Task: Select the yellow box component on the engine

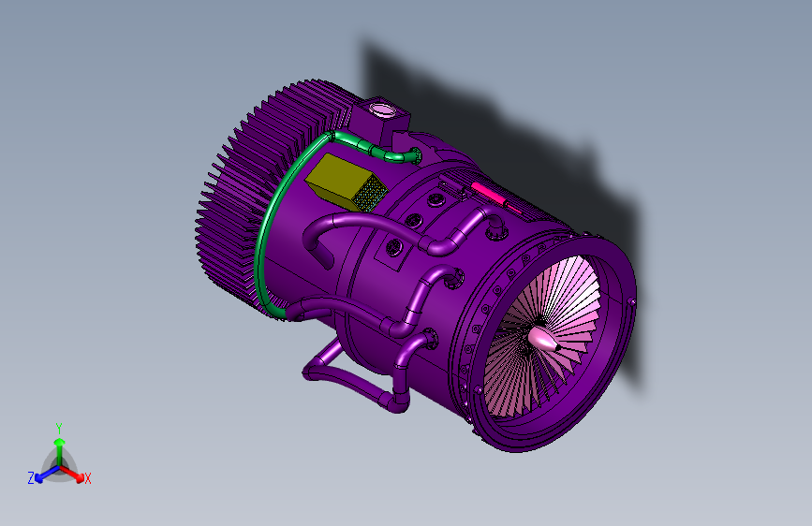Action: point(346,183)
